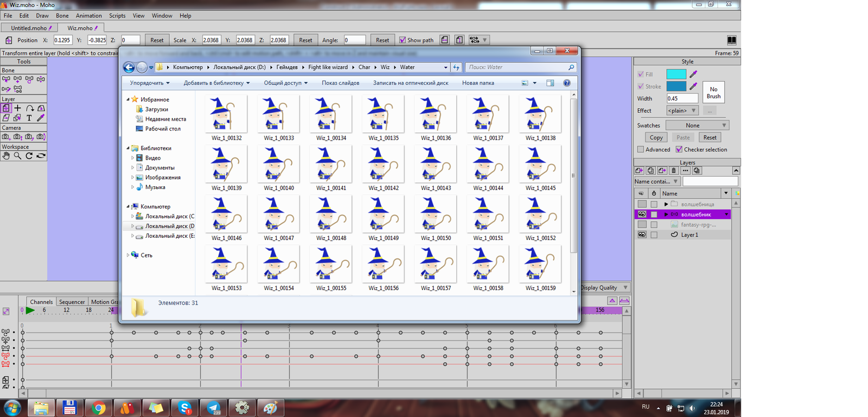Click Новая папка in Explorer toolbar
The width and height of the screenshot is (868, 417).
tap(477, 83)
